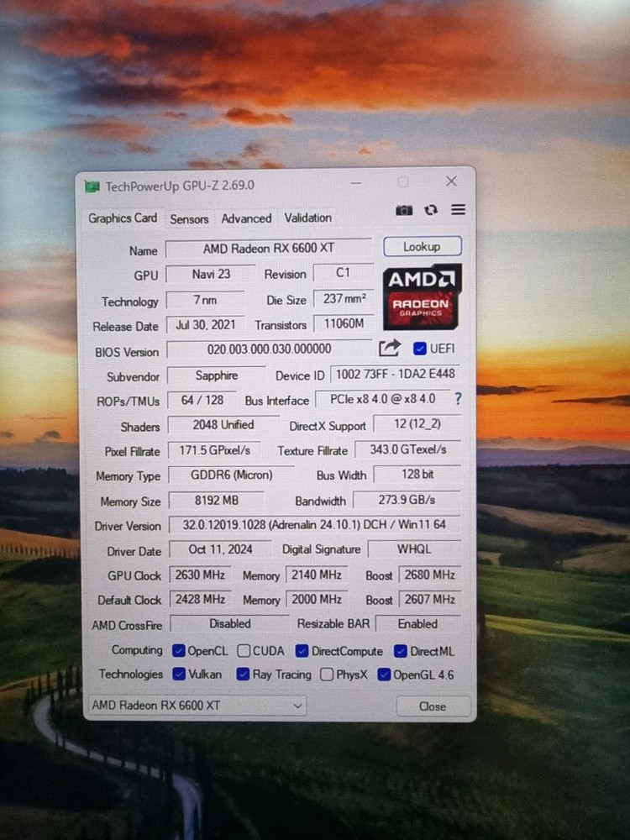Open the Validation tab

coord(308,218)
